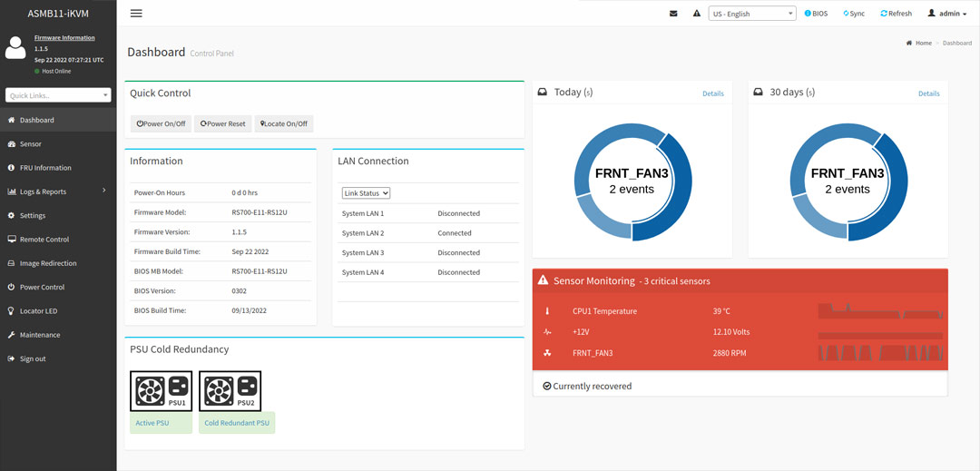Click the FRNT_FAN3 fan icon

point(547,353)
